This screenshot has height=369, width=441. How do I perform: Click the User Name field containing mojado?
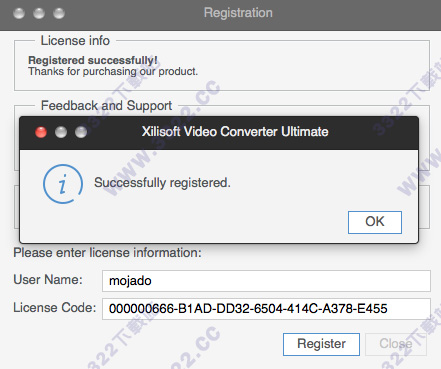pyautogui.click(x=266, y=281)
